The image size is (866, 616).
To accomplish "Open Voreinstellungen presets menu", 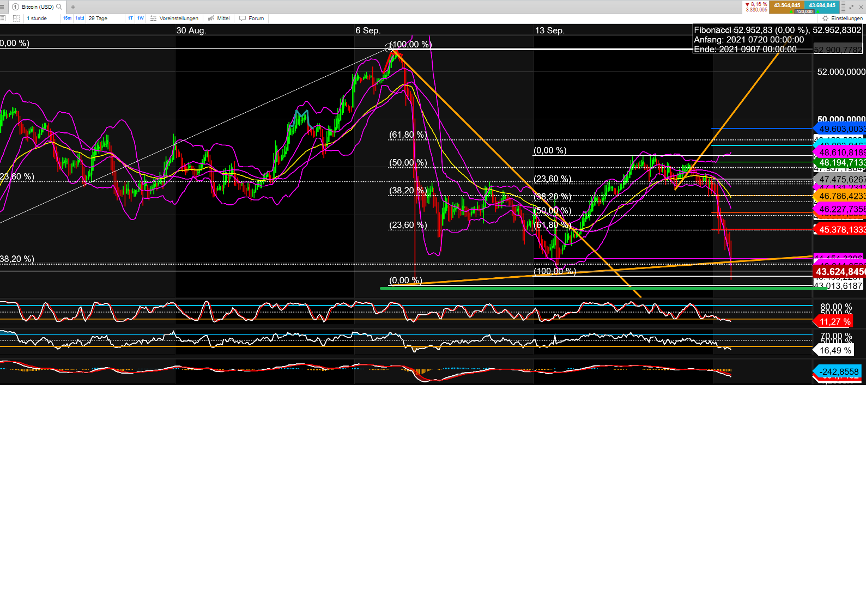I will pyautogui.click(x=174, y=19).
